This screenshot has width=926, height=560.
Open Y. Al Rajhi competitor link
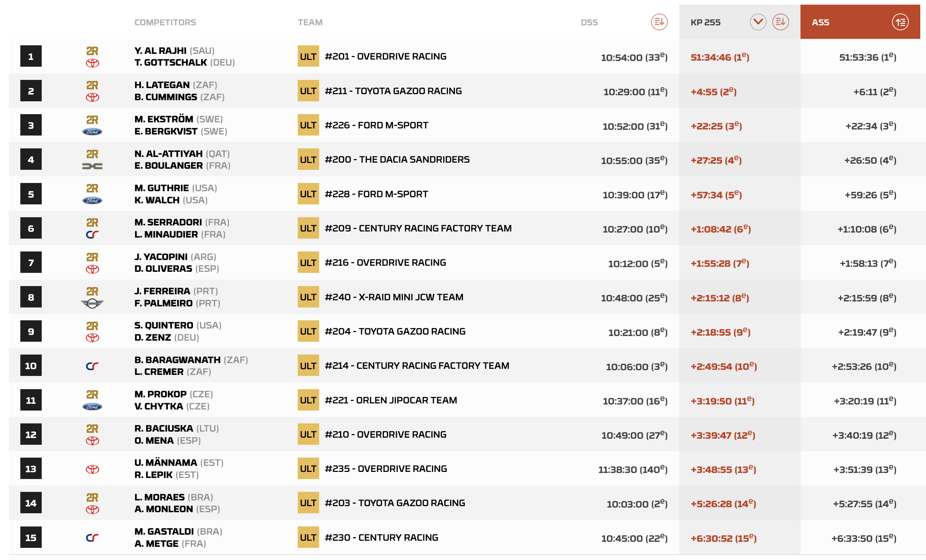pos(160,51)
